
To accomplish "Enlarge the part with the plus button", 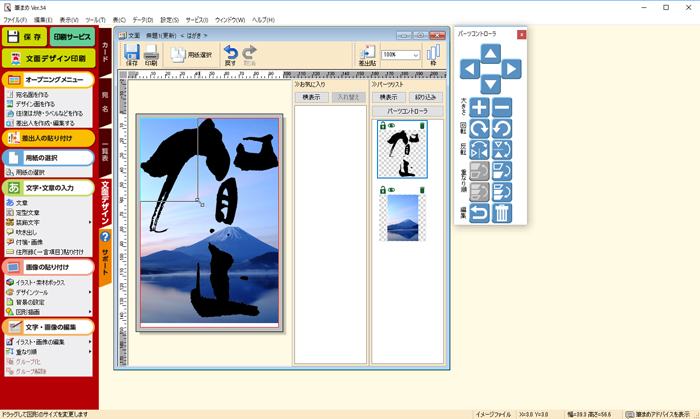I will click(x=480, y=108).
